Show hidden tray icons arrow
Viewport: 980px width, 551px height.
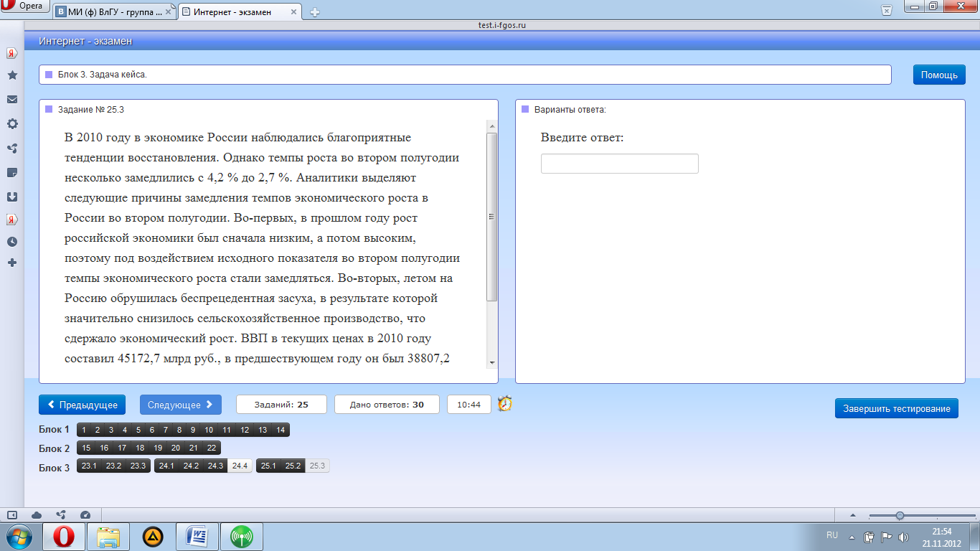[852, 537]
